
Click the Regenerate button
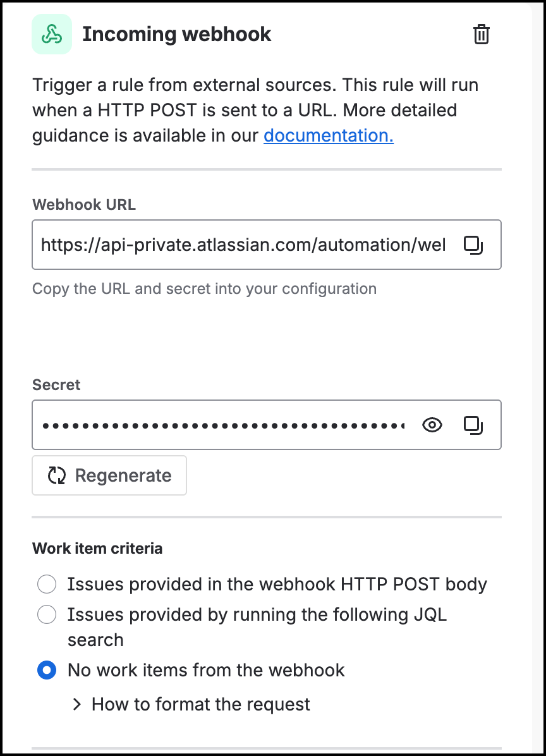coord(109,475)
